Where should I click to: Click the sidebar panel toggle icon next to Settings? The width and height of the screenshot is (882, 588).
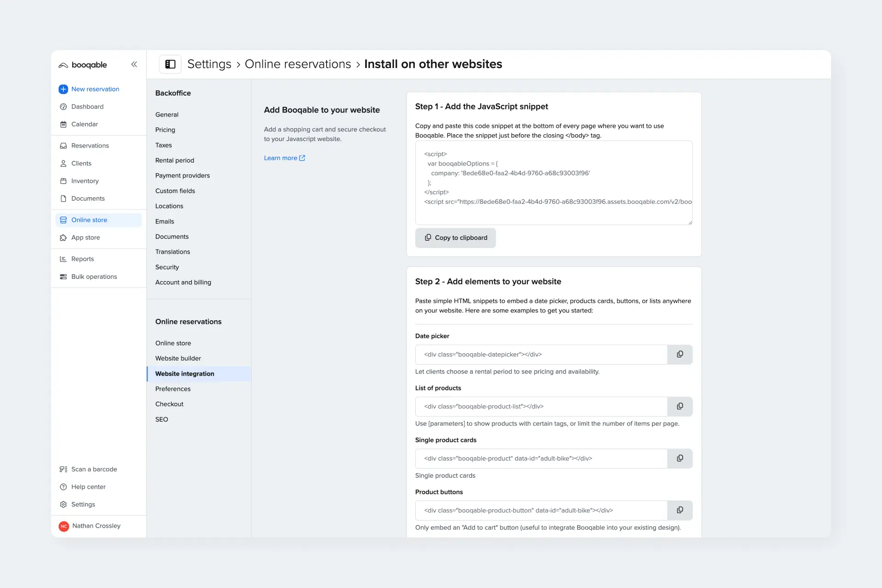[170, 64]
